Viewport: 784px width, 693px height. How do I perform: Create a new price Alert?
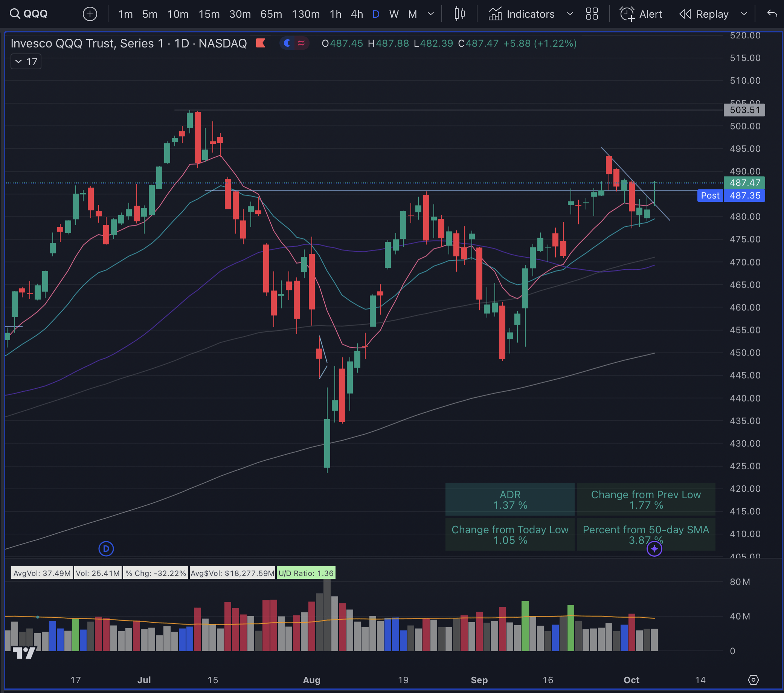pos(641,14)
